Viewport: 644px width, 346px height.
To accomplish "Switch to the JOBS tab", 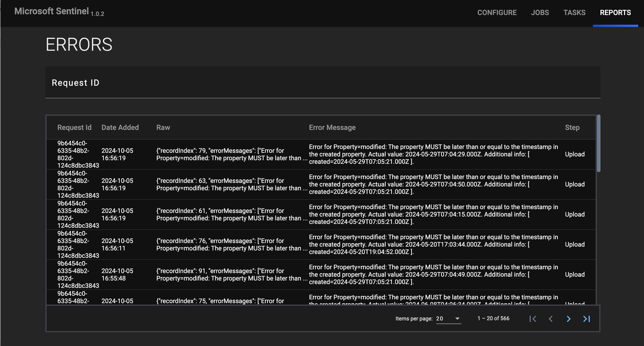I will 540,13.
